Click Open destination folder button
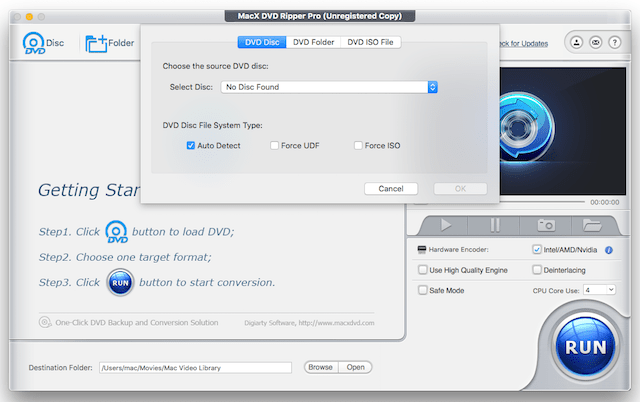This screenshot has width=640, height=402. click(356, 367)
